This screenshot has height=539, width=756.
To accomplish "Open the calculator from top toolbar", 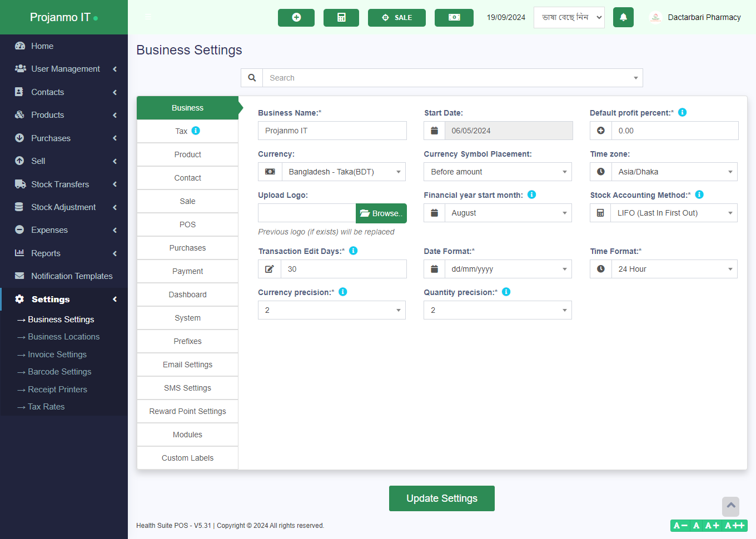I will click(x=341, y=17).
